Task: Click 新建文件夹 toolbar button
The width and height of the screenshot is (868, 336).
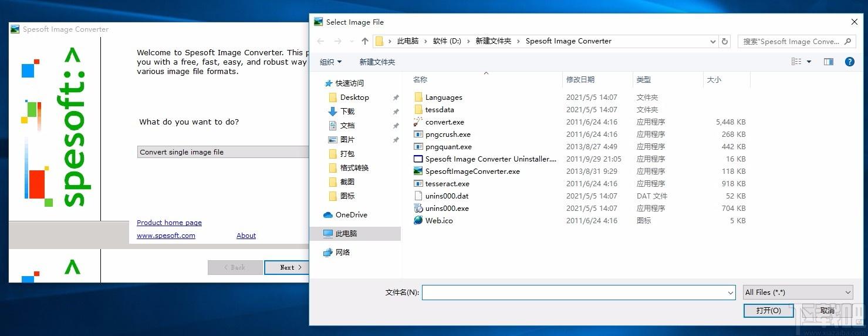Action: (x=377, y=62)
